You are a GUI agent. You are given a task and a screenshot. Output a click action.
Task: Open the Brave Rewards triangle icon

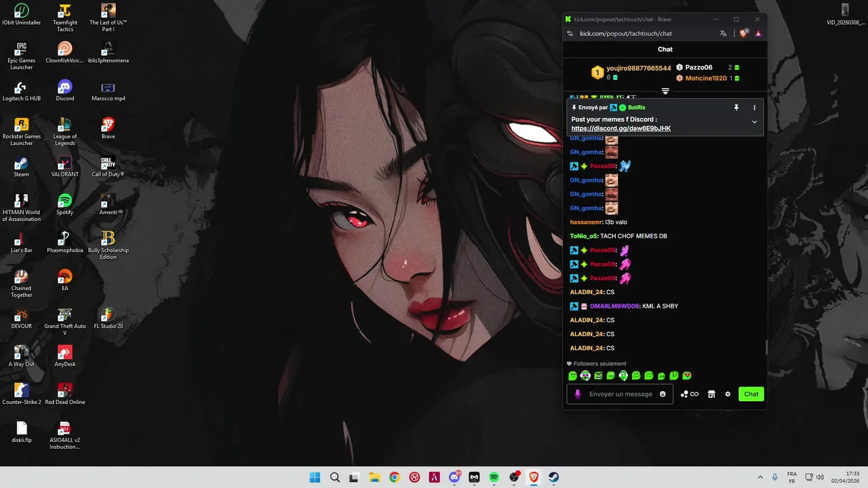click(x=758, y=33)
